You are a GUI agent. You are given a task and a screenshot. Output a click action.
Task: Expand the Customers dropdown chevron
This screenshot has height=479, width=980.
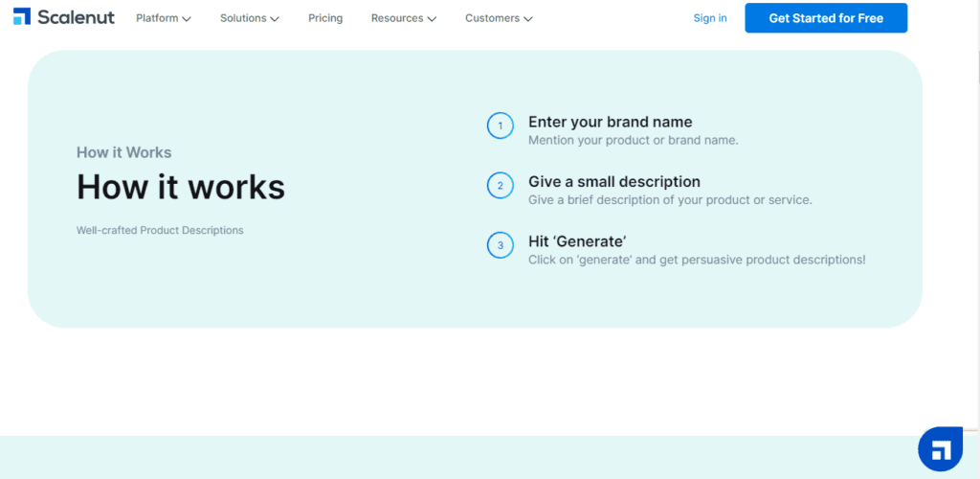(527, 19)
